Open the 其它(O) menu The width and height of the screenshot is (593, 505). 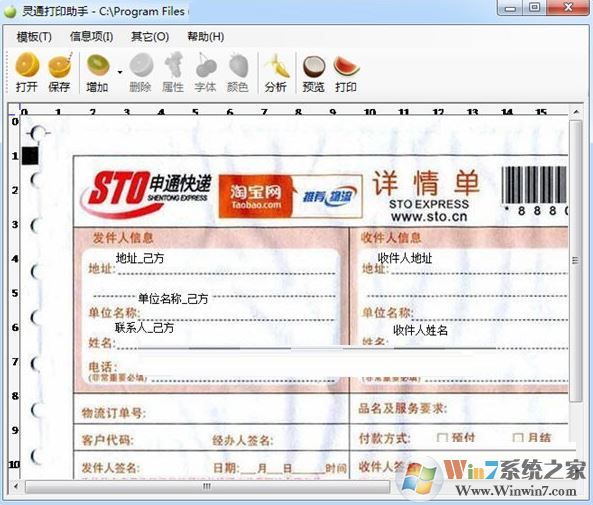[150, 37]
